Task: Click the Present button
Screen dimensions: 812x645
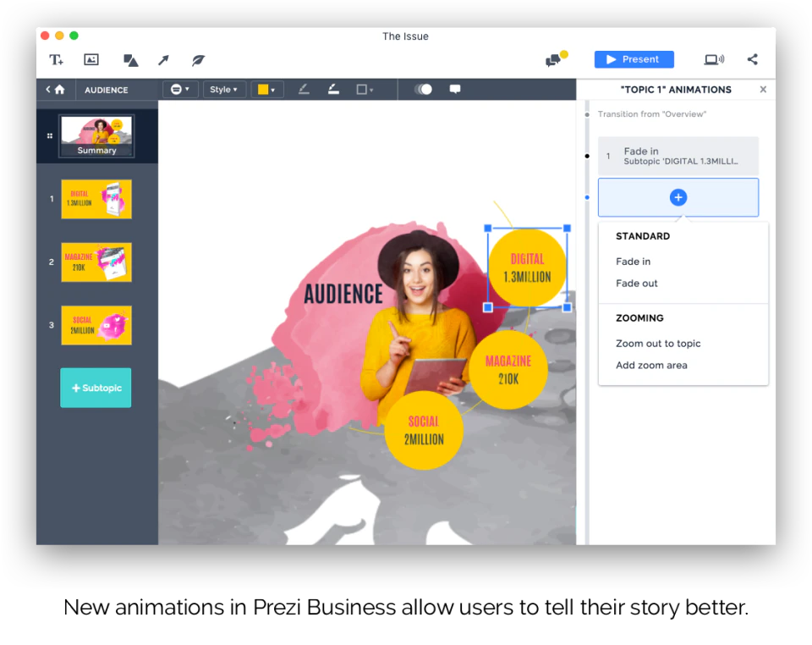Action: [634, 59]
